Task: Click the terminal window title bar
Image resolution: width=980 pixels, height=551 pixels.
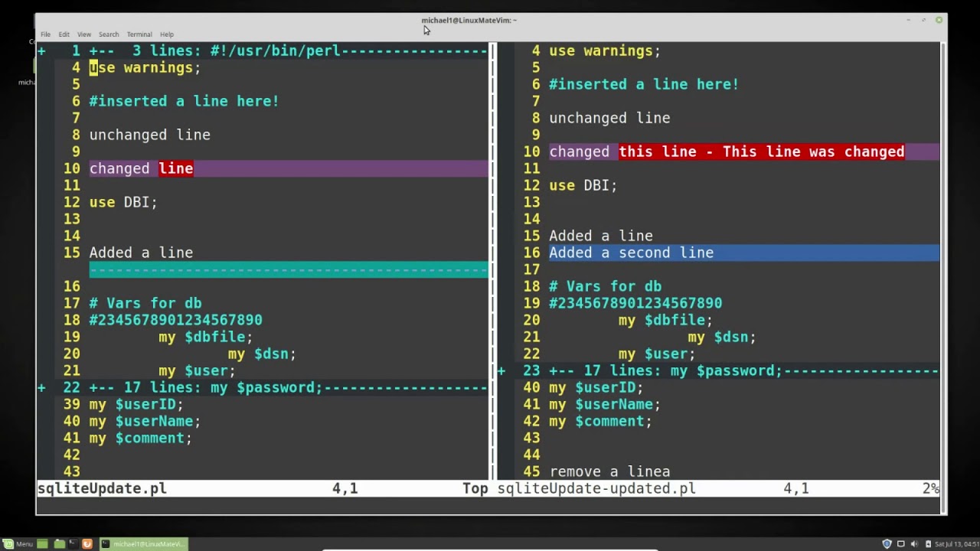Action: click(491, 21)
